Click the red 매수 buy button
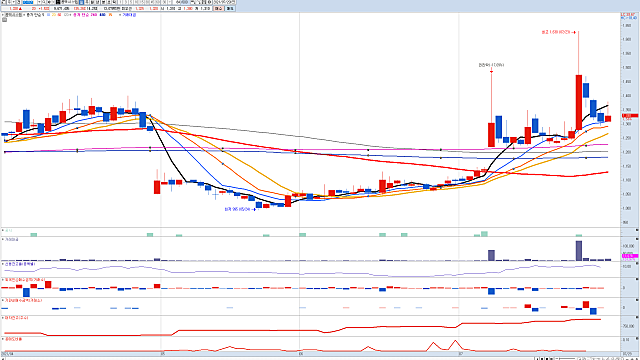 coord(218,8)
